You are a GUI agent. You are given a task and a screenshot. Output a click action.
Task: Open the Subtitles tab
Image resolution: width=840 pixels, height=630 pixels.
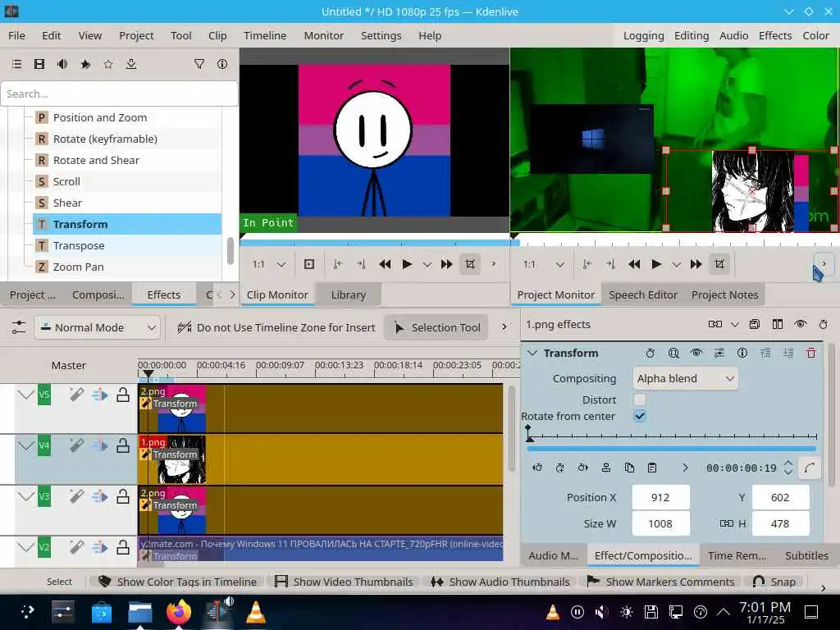pos(806,555)
